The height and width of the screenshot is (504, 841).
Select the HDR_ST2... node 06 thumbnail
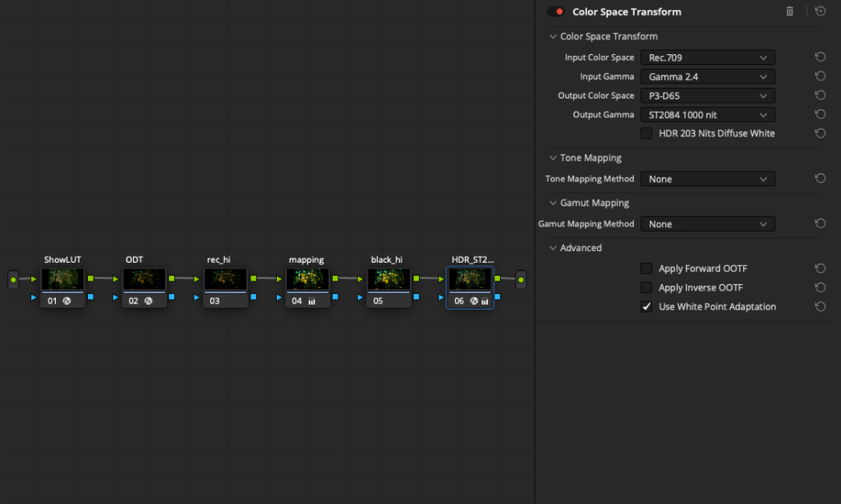(x=470, y=279)
